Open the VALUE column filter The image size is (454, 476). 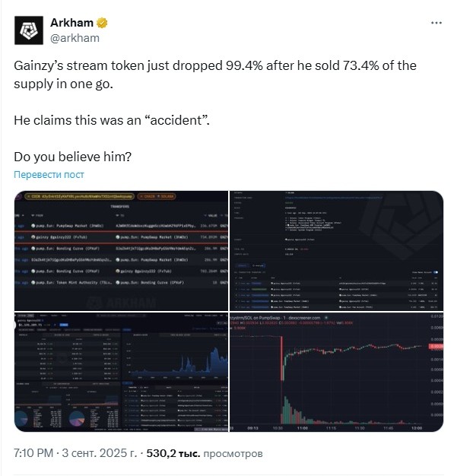click(211, 215)
